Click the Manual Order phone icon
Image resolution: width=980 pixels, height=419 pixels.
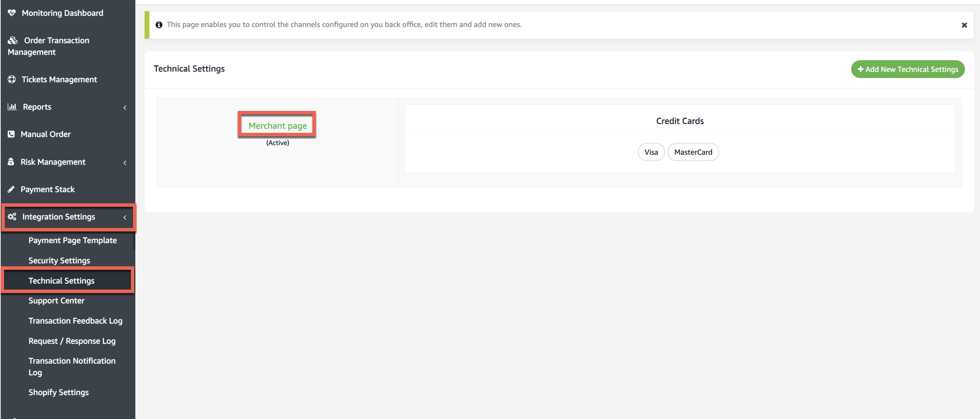(11, 134)
